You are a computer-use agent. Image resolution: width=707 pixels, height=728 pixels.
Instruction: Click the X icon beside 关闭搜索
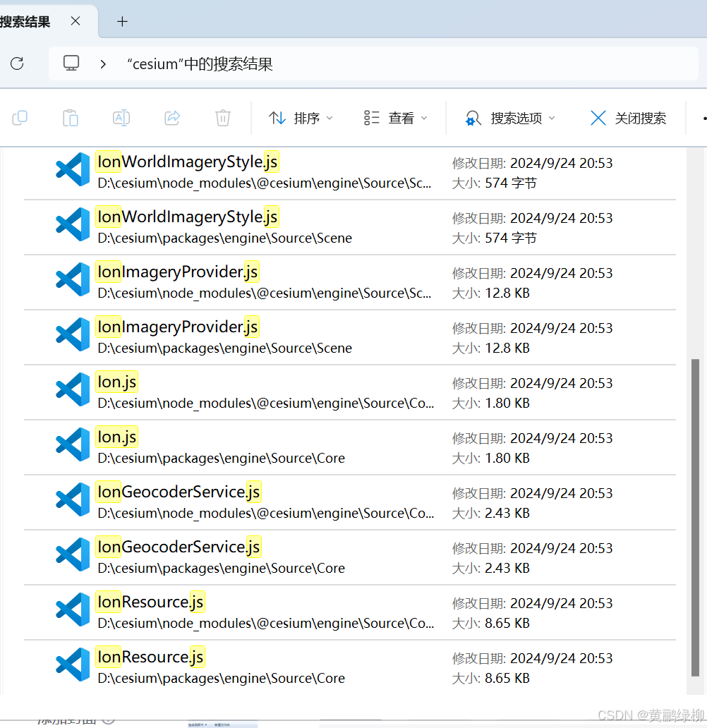point(598,118)
